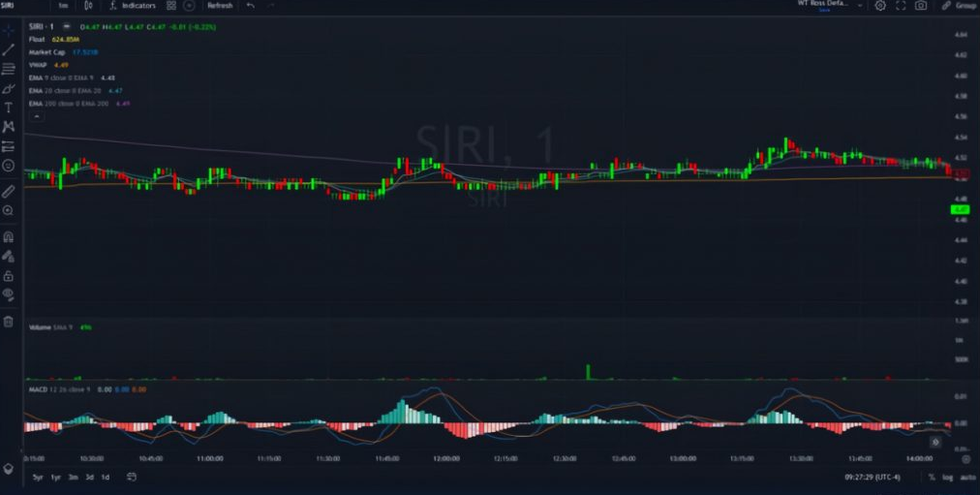This screenshot has height=495, width=980.
Task: Click the green current price label on the price axis
Action: click(x=960, y=210)
